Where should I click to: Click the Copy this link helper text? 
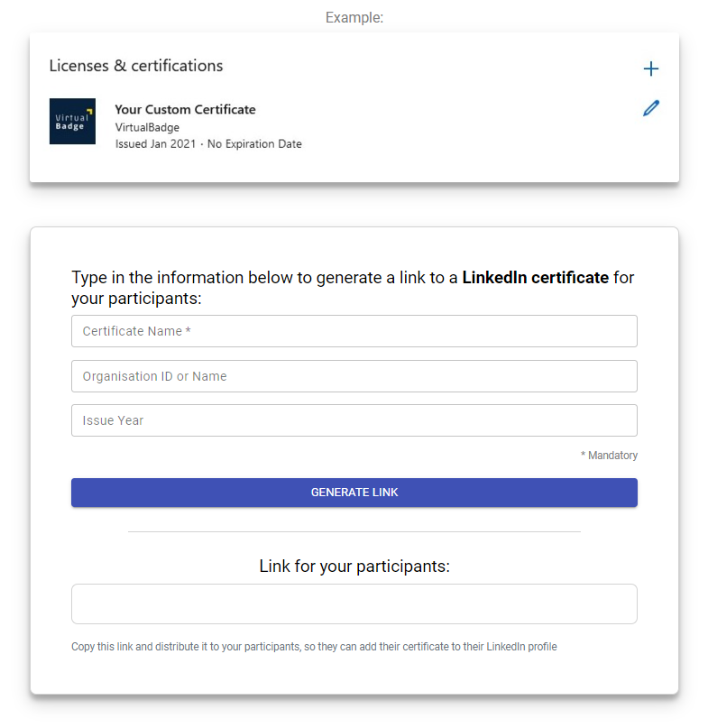pyautogui.click(x=314, y=647)
